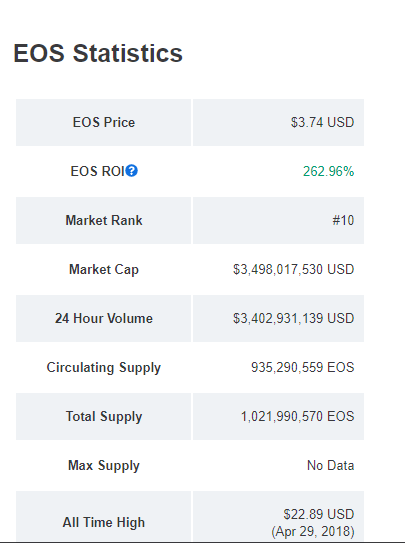Select the 935,290,559 EOS circulating value
The height and width of the screenshot is (543, 405).
coord(303,367)
